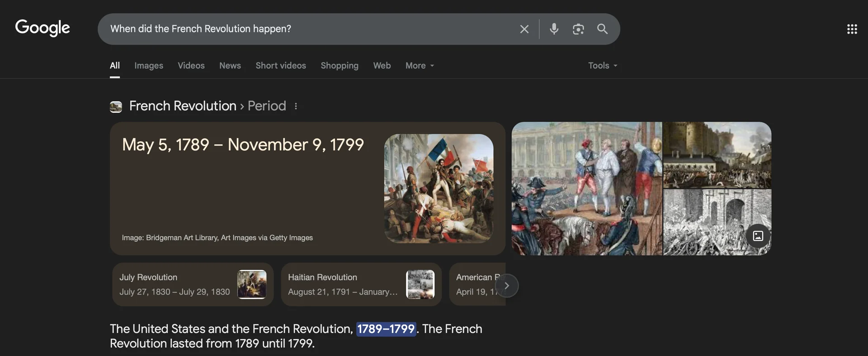The image size is (868, 356).
Task: Open Google Lens image search
Action: (x=578, y=28)
